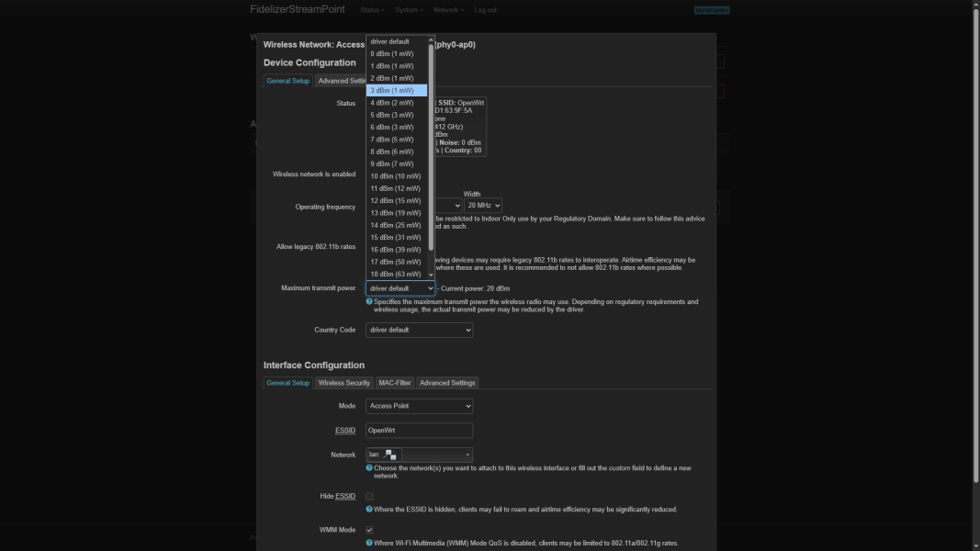Open the MAC-Filter tab

pyautogui.click(x=394, y=383)
